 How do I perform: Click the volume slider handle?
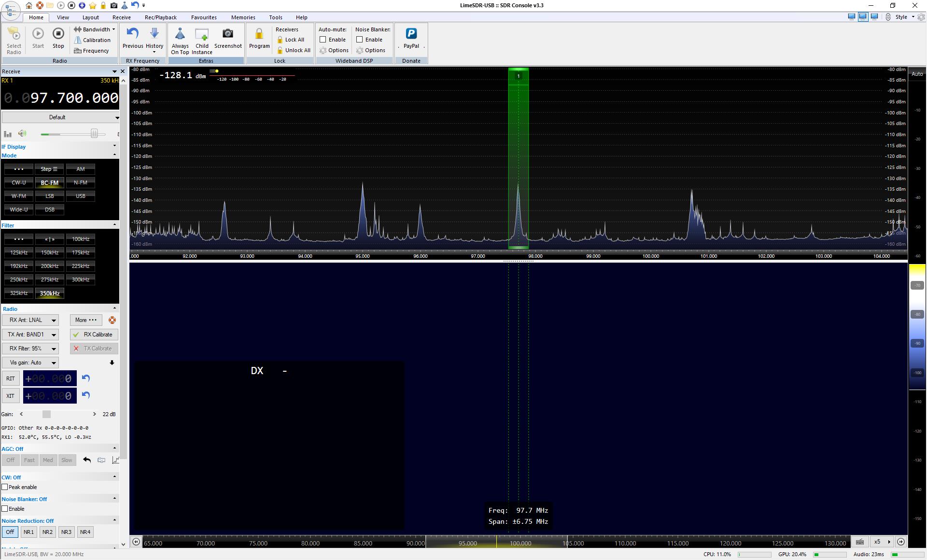point(95,134)
